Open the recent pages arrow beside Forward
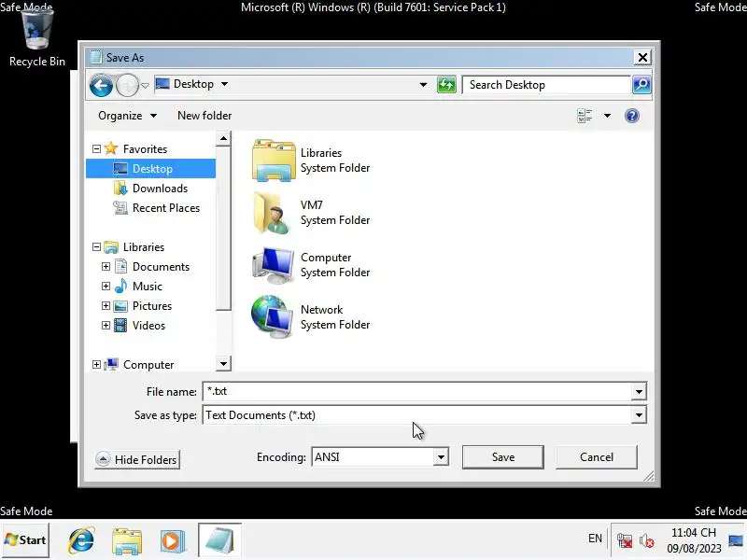 (146, 86)
